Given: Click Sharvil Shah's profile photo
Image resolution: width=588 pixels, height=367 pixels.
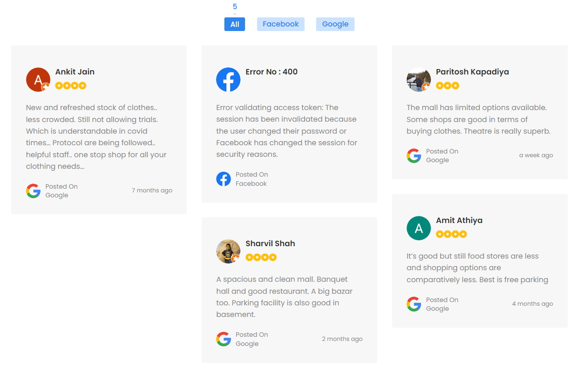Looking at the screenshot, I should pos(229,251).
